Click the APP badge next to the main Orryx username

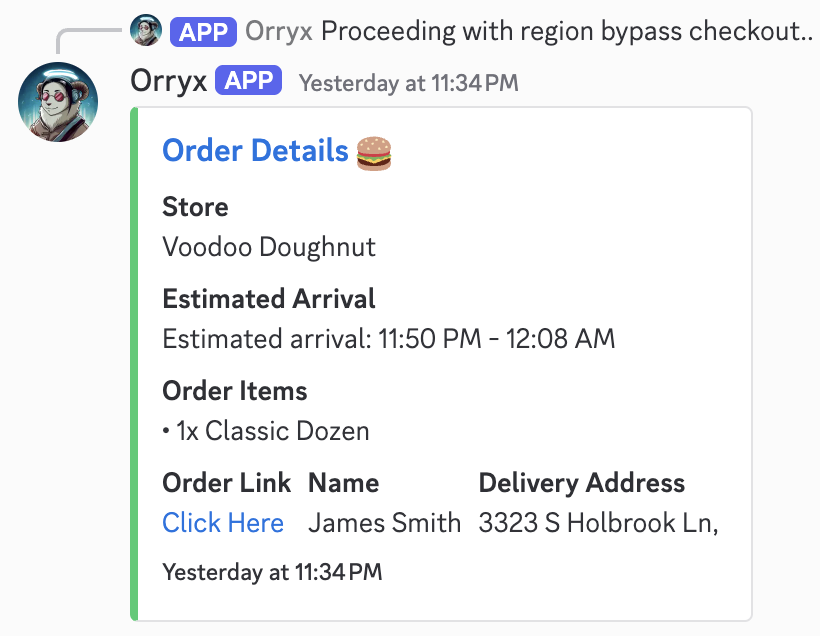(248, 81)
